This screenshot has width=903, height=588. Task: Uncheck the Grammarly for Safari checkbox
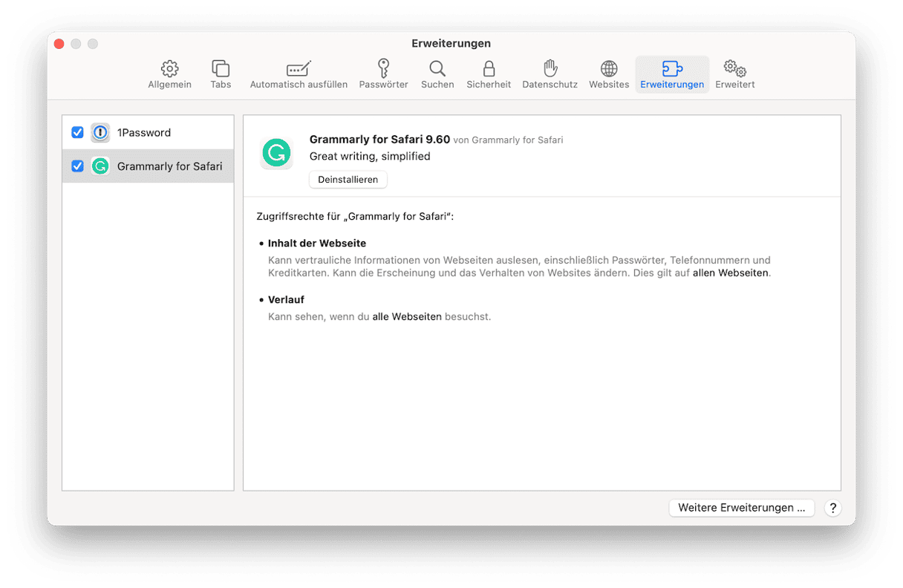tap(77, 166)
